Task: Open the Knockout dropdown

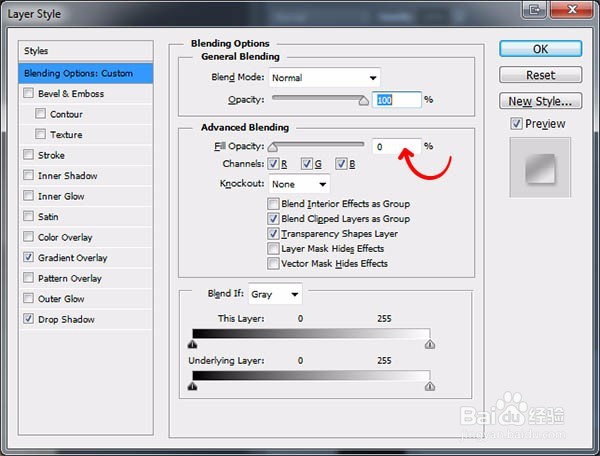Action: [299, 184]
